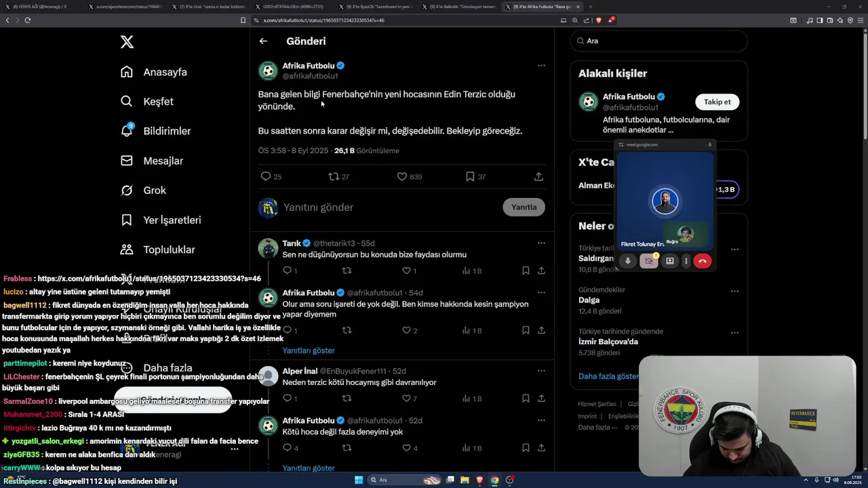Open Afrika Futbolu in Alakalı kişiler
This screenshot has width=868, height=488.
click(x=629, y=96)
